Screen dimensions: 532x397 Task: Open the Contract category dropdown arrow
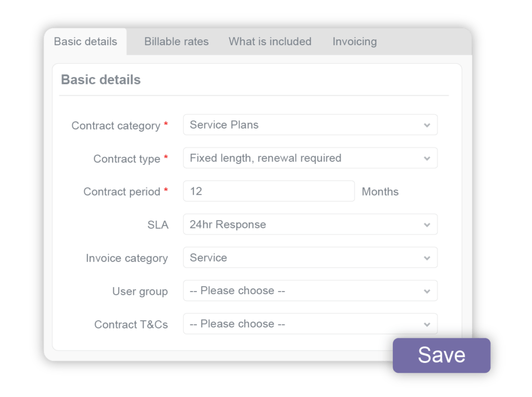pos(427,125)
